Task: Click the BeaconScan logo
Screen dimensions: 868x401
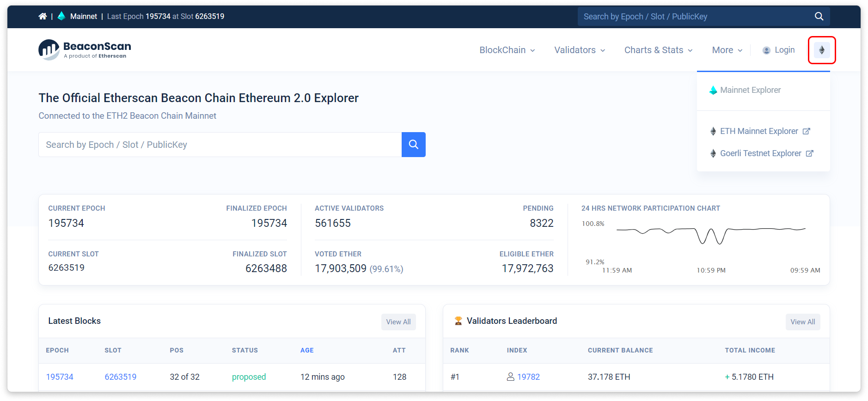Action: click(85, 50)
